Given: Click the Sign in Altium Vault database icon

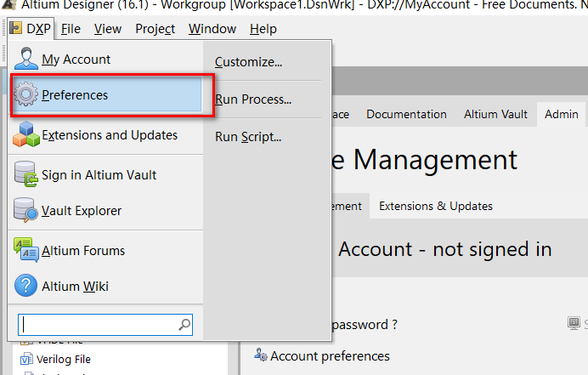Looking at the screenshot, I should (x=25, y=173).
